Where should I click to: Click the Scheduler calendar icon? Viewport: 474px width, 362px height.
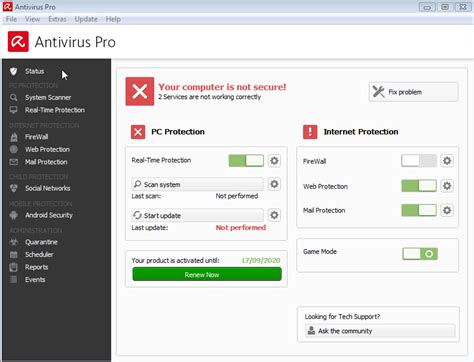(14, 255)
